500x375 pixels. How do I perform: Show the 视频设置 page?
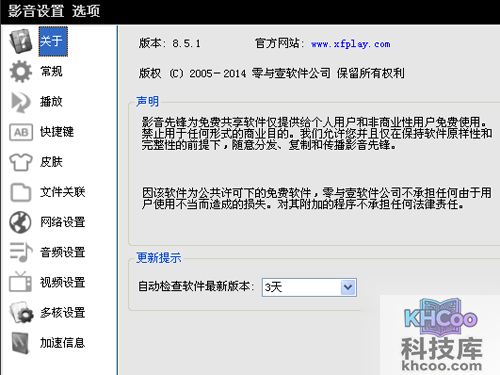click(62, 282)
